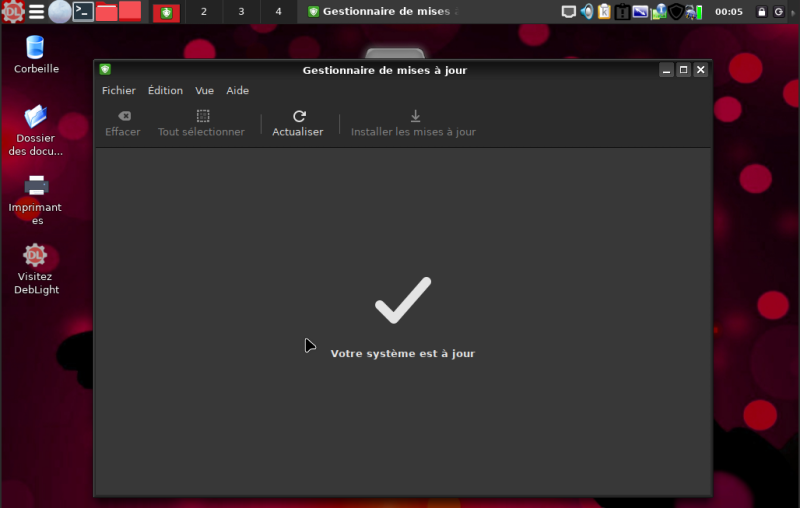Open the Imprimantes desktop icon
The width and height of the screenshot is (800, 508).
[36, 186]
